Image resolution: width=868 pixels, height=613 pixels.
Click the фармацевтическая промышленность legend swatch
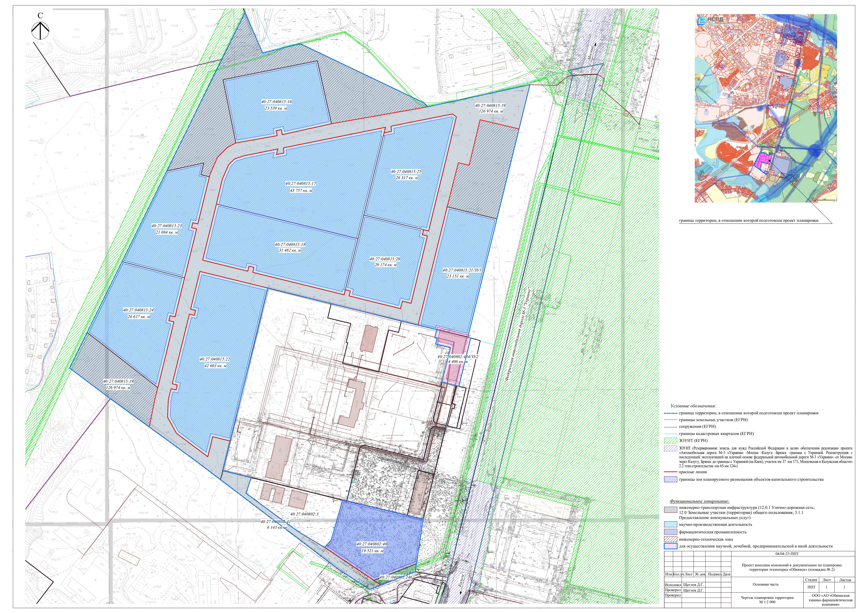(x=671, y=532)
